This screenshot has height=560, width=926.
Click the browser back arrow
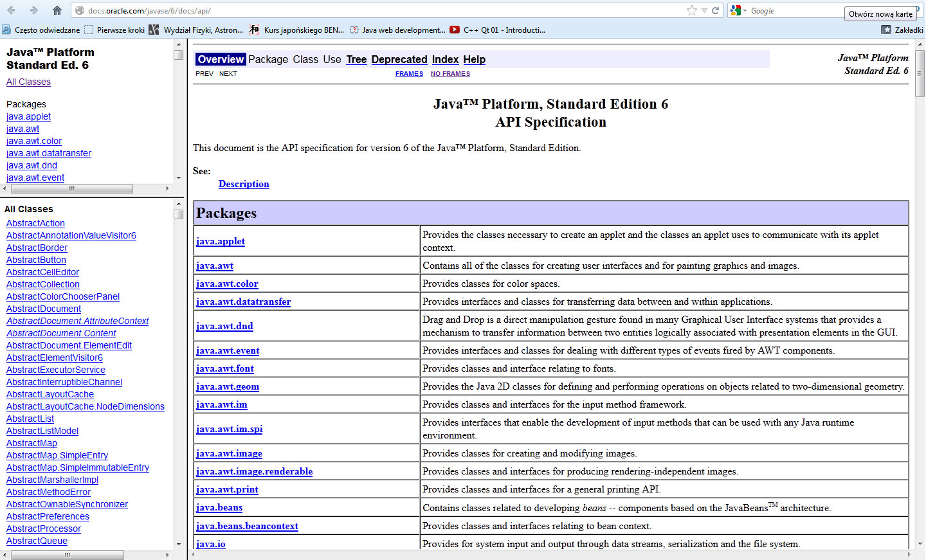[11, 10]
